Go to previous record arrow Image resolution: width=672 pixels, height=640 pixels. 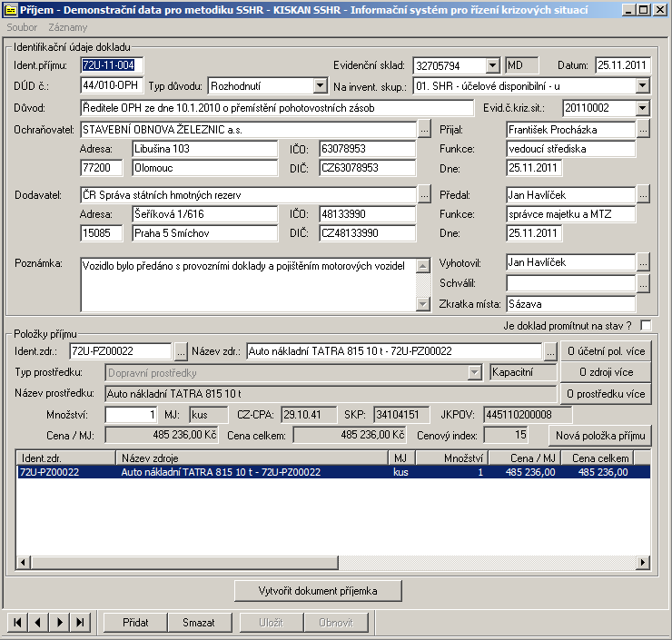coord(38,622)
